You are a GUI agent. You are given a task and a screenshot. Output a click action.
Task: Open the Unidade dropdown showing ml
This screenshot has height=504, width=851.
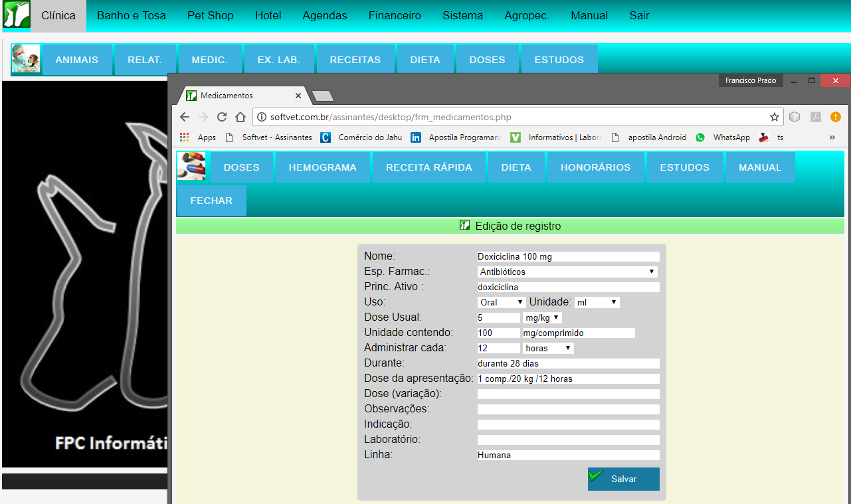[597, 302]
